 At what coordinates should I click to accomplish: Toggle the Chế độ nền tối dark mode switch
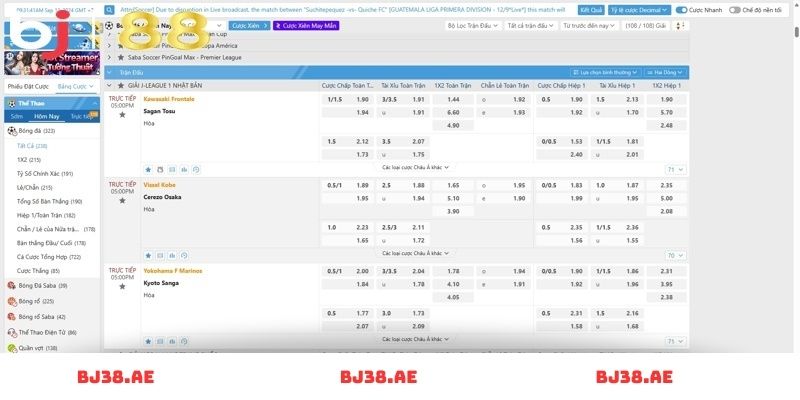pos(734,10)
